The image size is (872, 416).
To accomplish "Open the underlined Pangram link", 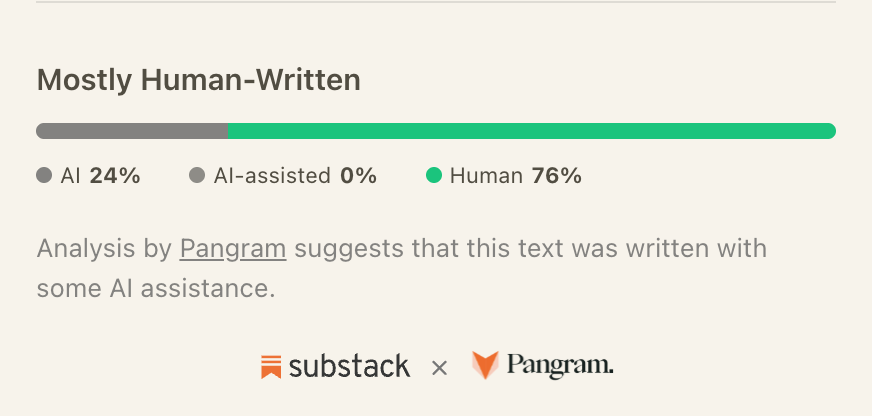I will tap(233, 248).
